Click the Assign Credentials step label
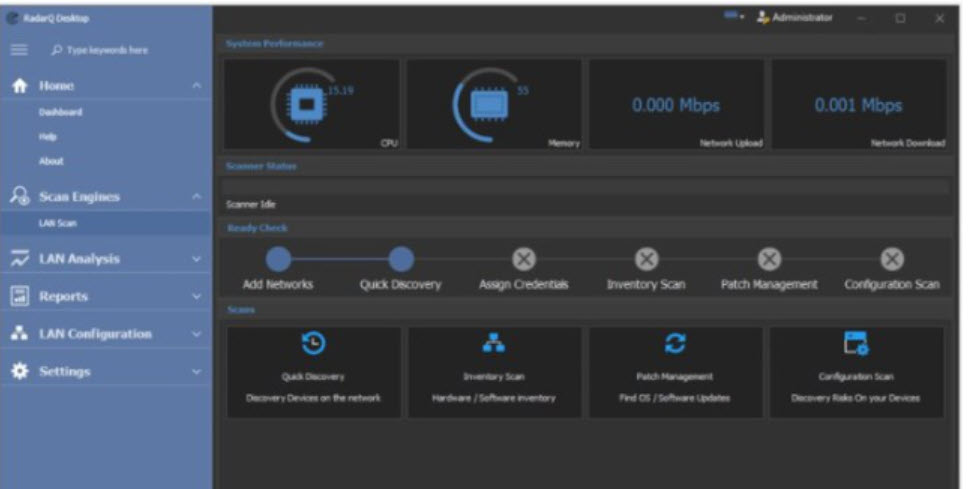 524,285
